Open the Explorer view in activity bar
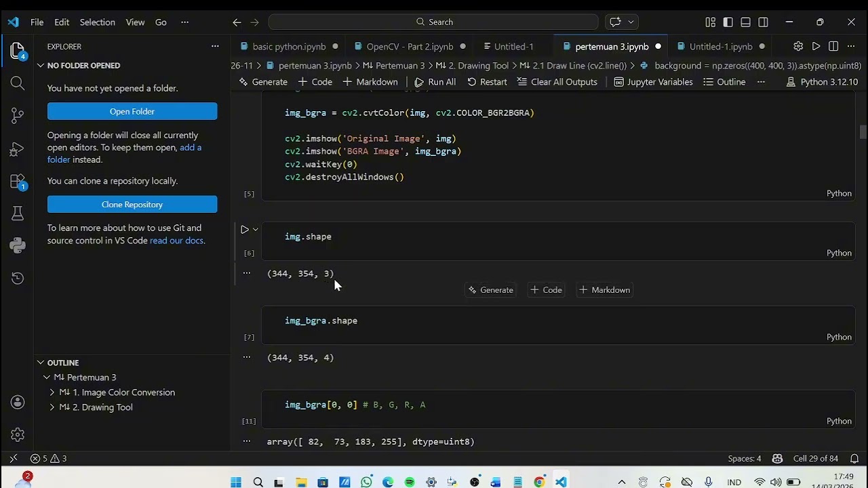The image size is (868, 488). tap(18, 51)
